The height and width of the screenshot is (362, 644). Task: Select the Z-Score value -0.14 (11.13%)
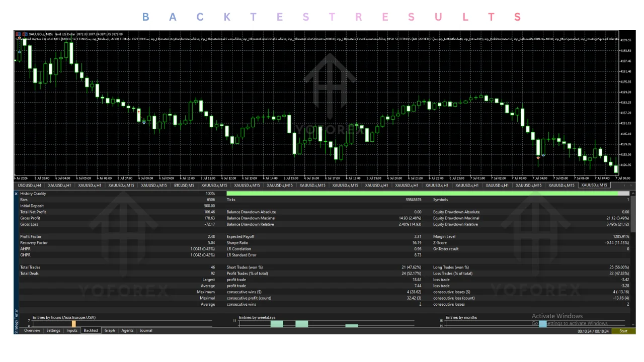(617, 243)
